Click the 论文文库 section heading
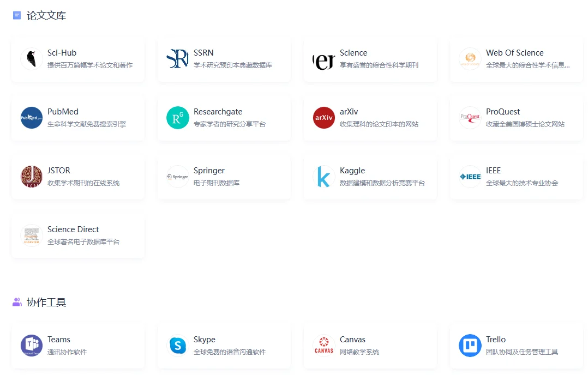Image resolution: width=588 pixels, height=375 pixels. [x=46, y=15]
